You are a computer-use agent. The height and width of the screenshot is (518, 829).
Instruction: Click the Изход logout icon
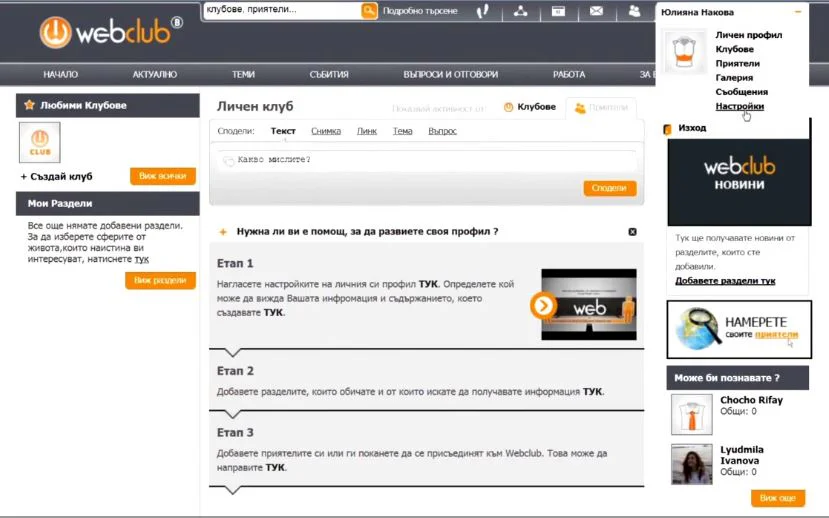pos(667,128)
